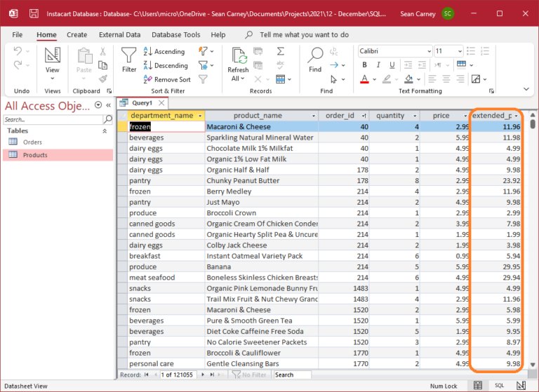Screen dimensions: 539x392
Task: Click the Ascending sort button
Action: (x=164, y=51)
